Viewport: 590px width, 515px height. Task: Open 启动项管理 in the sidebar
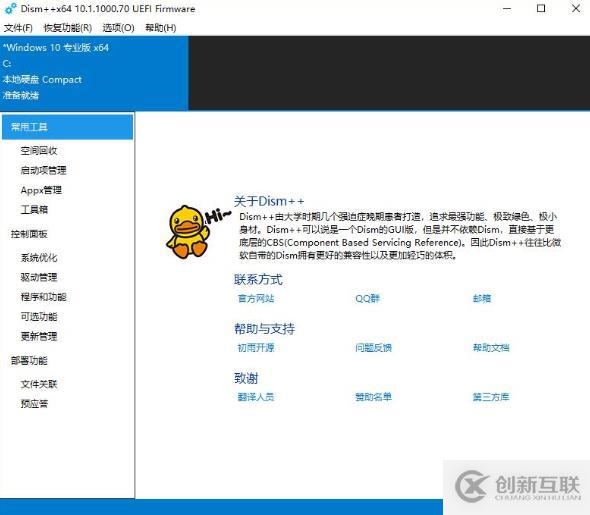coord(44,170)
